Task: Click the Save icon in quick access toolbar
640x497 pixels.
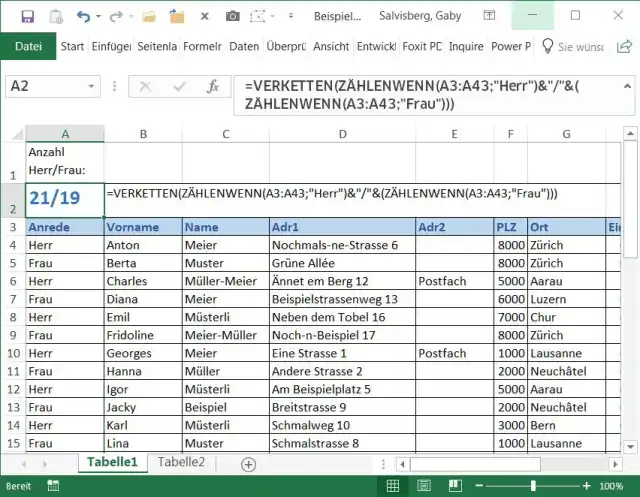Action: pyautogui.click(x=27, y=16)
